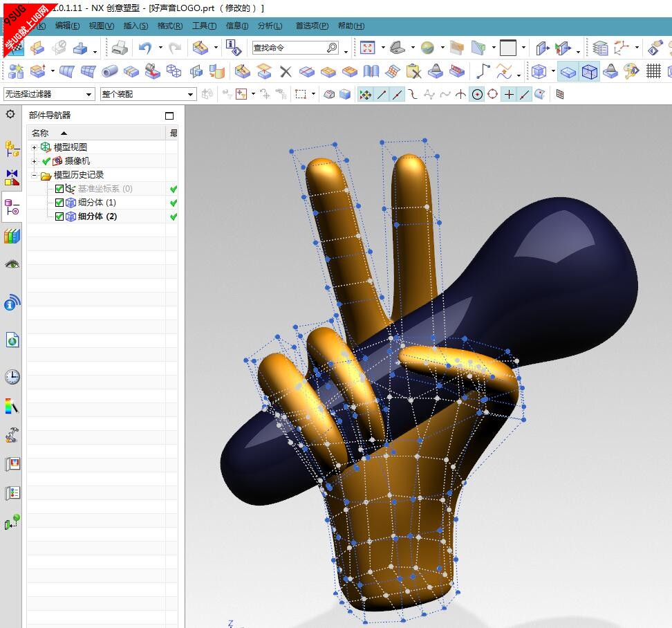Open the Reuse Library books icon

click(x=12, y=236)
